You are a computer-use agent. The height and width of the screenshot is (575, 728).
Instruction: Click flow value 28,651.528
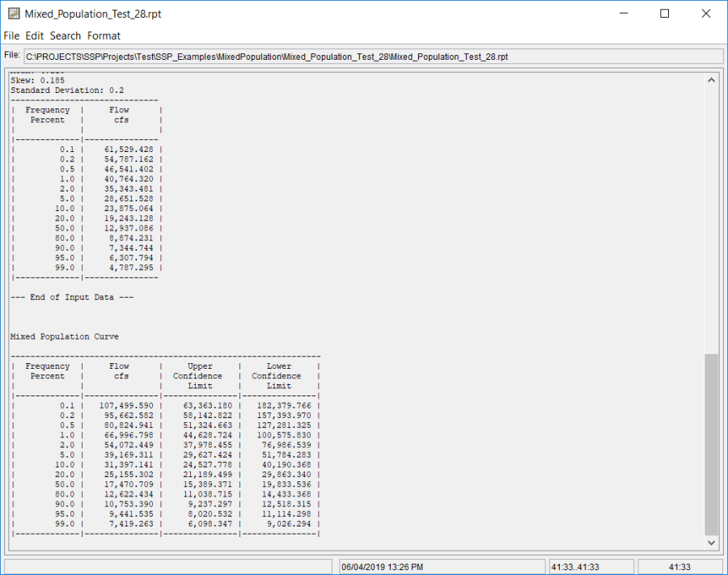point(129,199)
